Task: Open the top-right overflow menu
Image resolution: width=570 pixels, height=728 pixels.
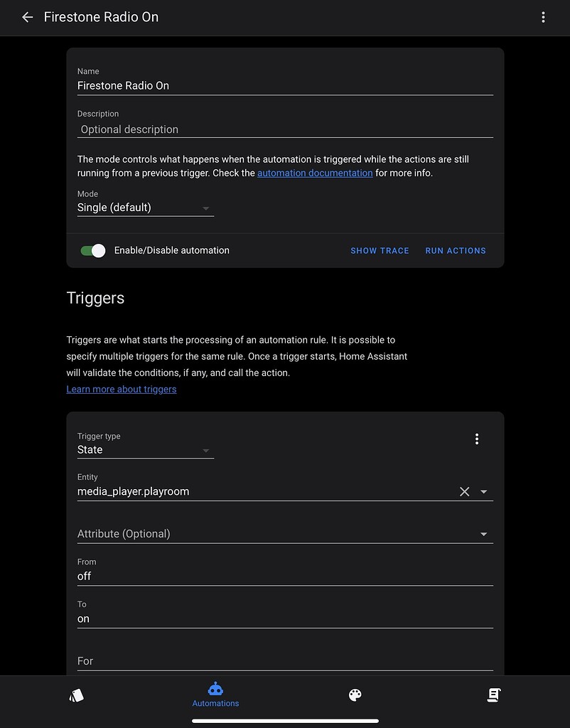Action: (x=543, y=16)
